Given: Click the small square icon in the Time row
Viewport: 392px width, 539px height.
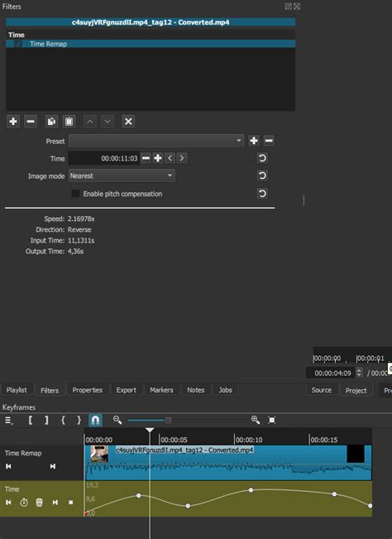Looking at the screenshot, I should tap(71, 503).
